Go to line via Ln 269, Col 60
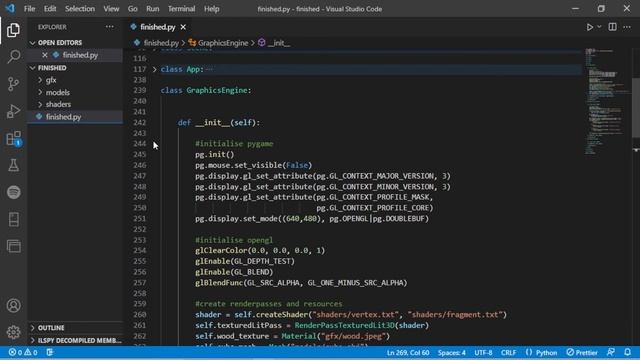640x360 pixels. (408, 352)
